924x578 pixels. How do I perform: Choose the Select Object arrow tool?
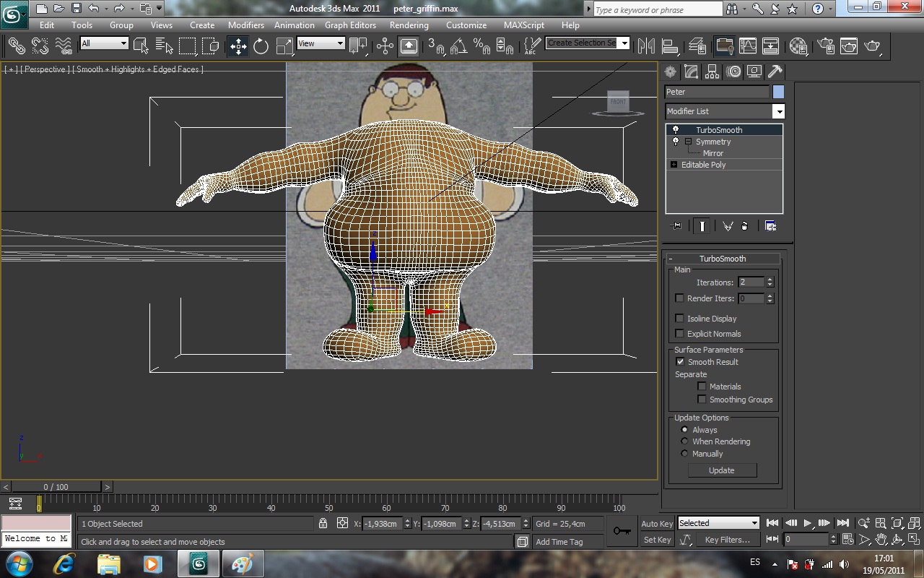pyautogui.click(x=141, y=46)
